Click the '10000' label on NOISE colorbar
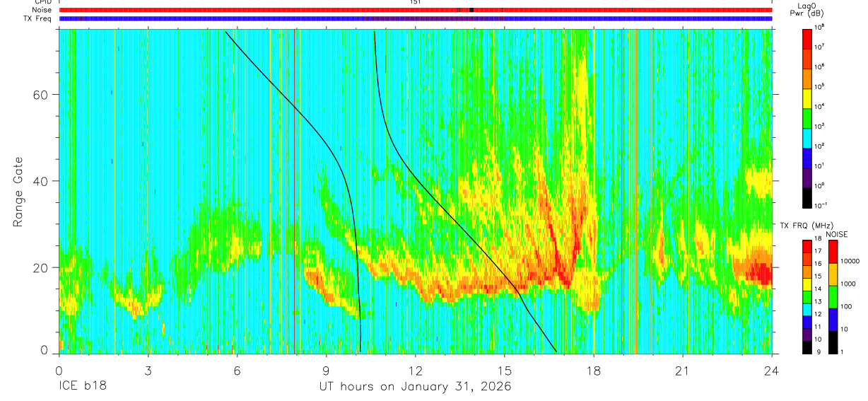The height and width of the screenshot is (401, 868). pyautogui.click(x=850, y=261)
